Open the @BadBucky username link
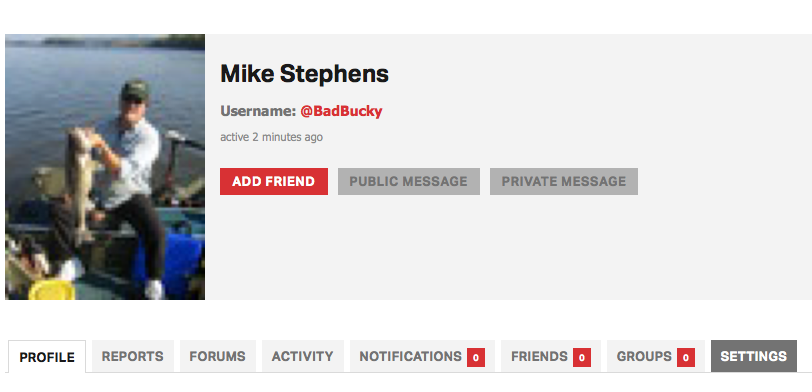The image size is (812, 392). click(341, 111)
